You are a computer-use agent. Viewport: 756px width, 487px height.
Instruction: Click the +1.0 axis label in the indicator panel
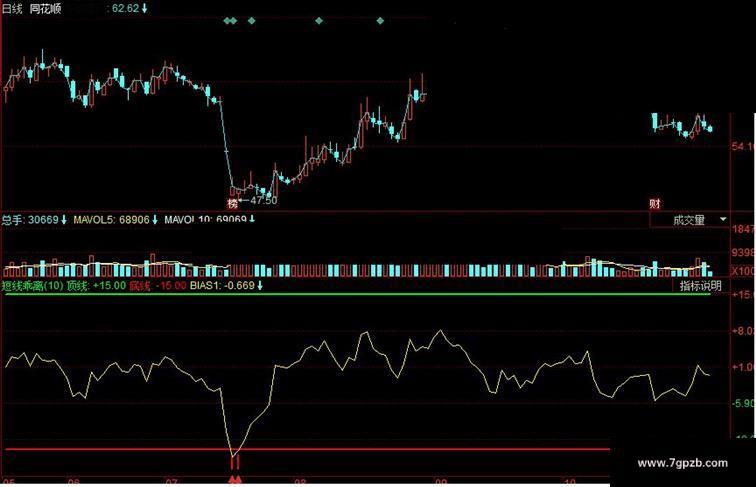pyautogui.click(x=743, y=367)
